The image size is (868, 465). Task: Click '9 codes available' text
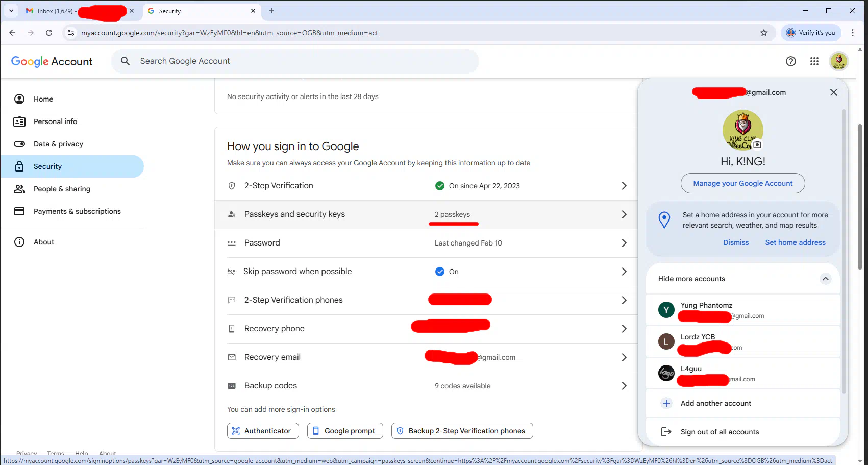tap(463, 386)
